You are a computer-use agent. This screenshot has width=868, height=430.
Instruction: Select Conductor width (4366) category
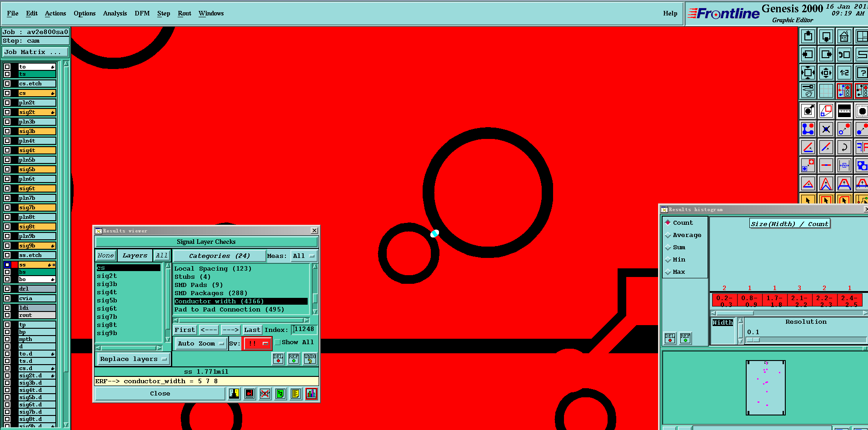tap(241, 301)
